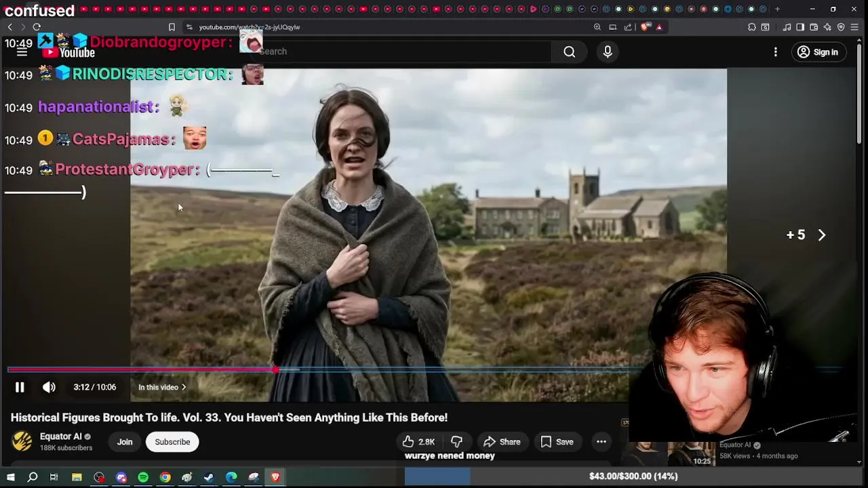Open the Brave VPN shield icon
The width and height of the screenshot is (868, 488).
coord(841,27)
